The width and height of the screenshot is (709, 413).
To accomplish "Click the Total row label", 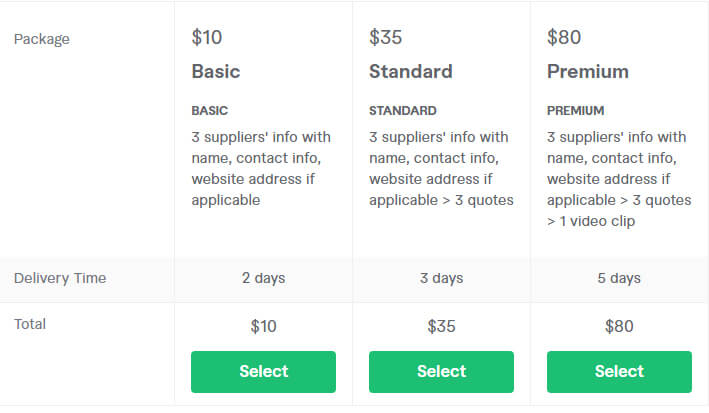I will (30, 324).
